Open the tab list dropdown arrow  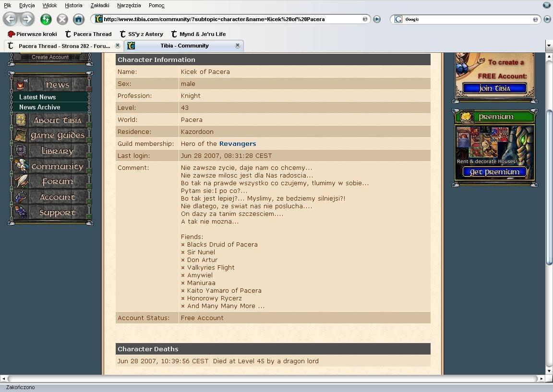point(548,46)
